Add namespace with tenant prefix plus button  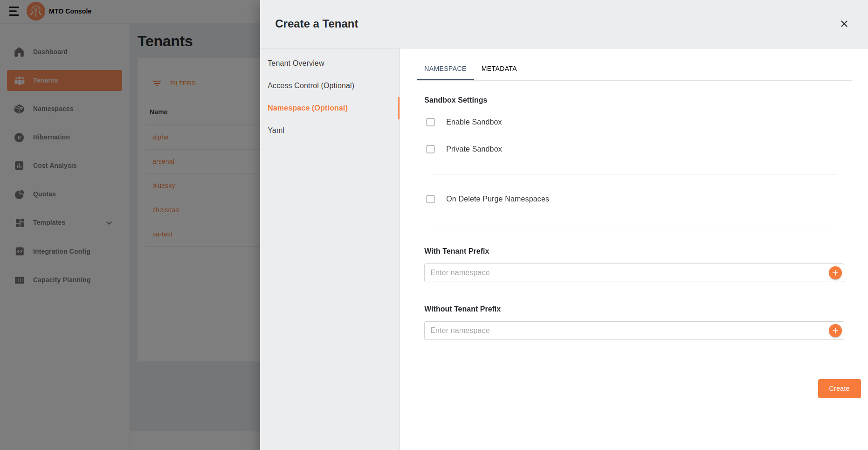pyautogui.click(x=835, y=273)
